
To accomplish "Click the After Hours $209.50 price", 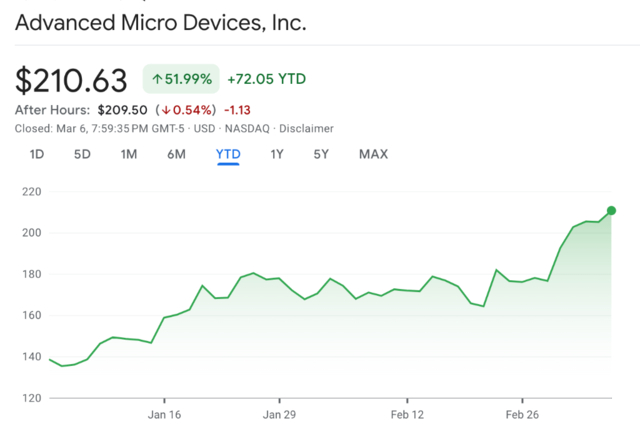I will point(122,110).
